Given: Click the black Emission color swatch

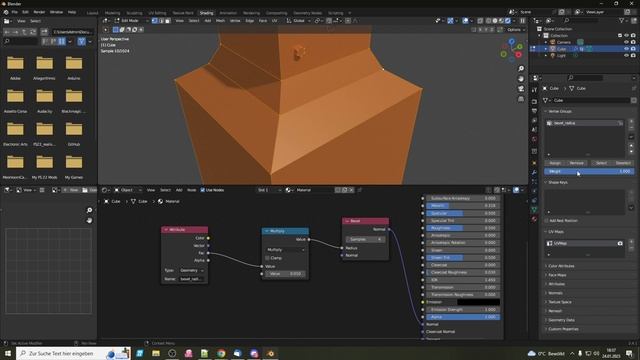Looking at the screenshot, I should tap(478, 302).
